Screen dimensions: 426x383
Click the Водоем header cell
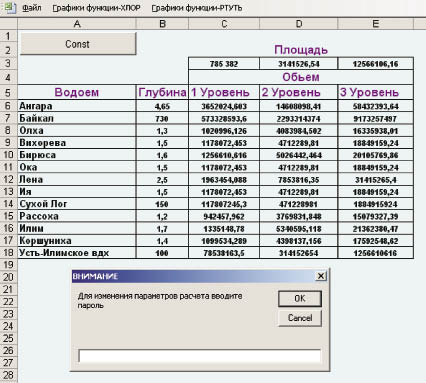(x=77, y=92)
